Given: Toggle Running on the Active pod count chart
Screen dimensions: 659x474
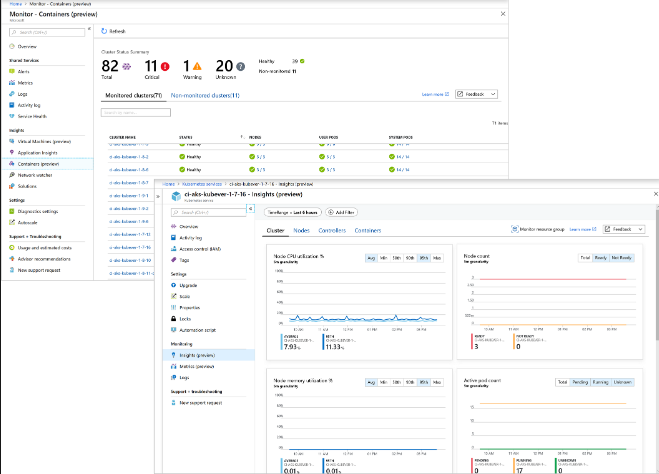Looking at the screenshot, I should point(600,382).
